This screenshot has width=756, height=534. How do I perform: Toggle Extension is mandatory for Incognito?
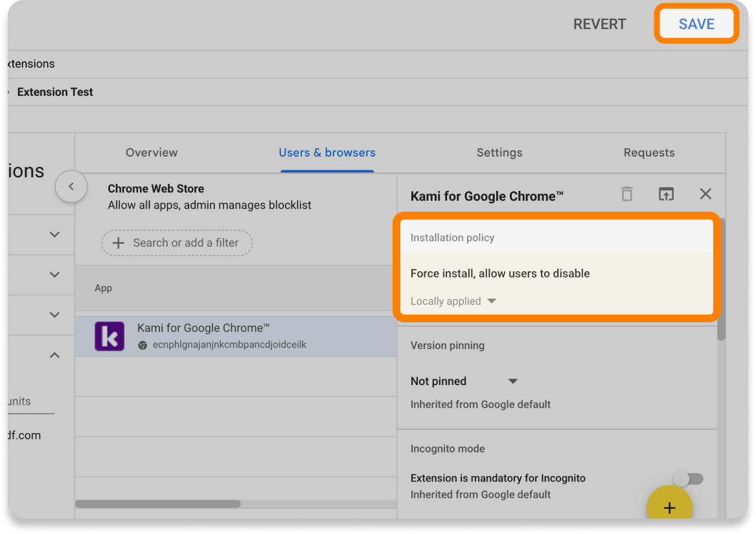pyautogui.click(x=688, y=478)
